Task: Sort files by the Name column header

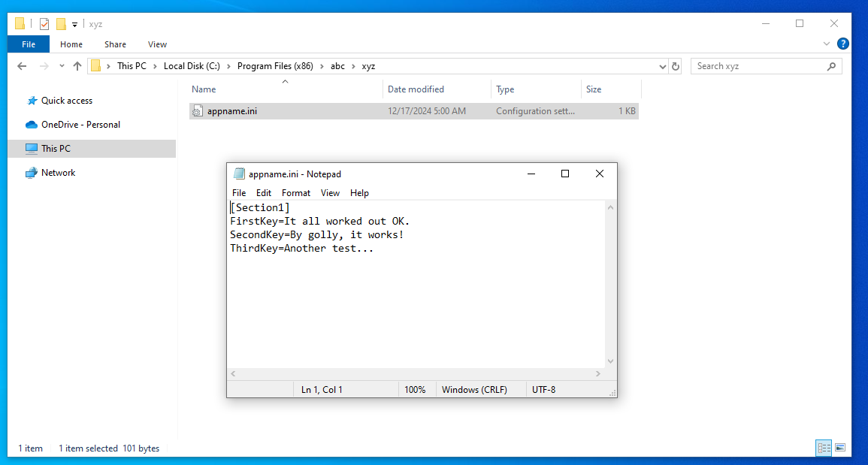Action: click(x=203, y=89)
